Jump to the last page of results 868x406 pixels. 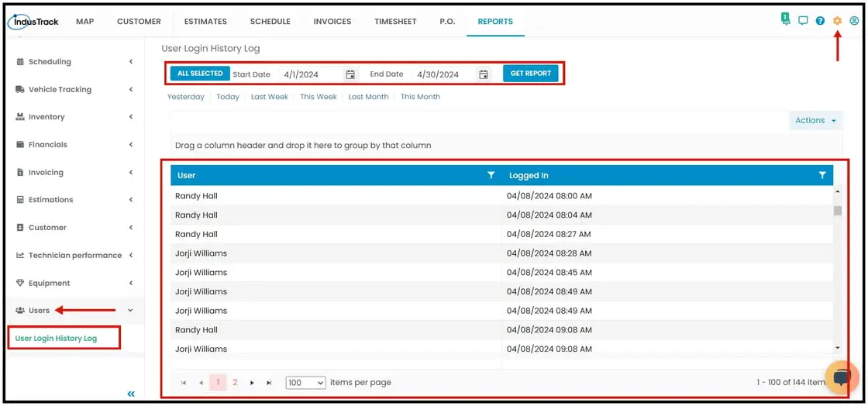pyautogui.click(x=269, y=383)
